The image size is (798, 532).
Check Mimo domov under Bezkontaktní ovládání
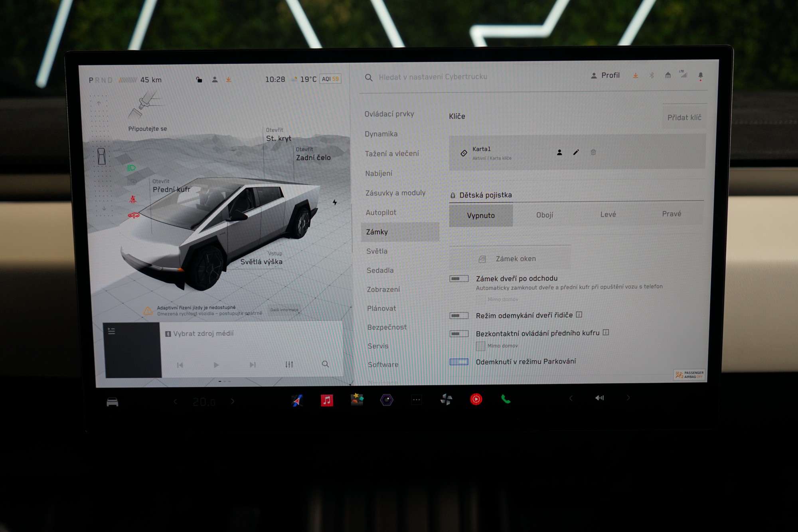tap(481, 346)
